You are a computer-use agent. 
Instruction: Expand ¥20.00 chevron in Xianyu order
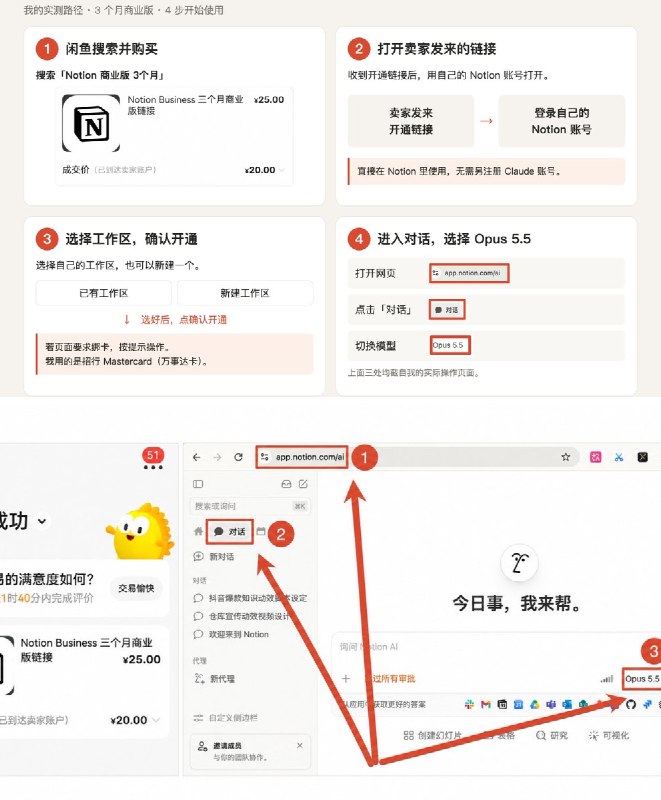(156, 720)
